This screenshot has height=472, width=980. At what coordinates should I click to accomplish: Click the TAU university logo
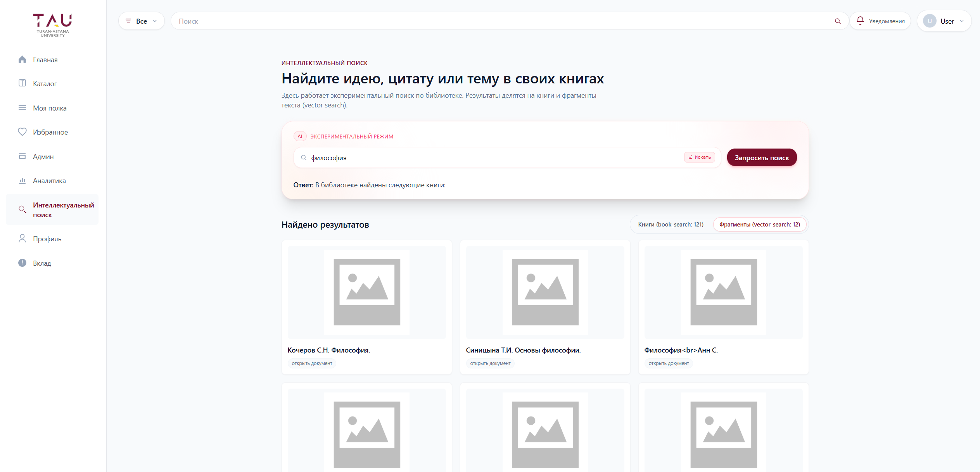click(x=53, y=25)
